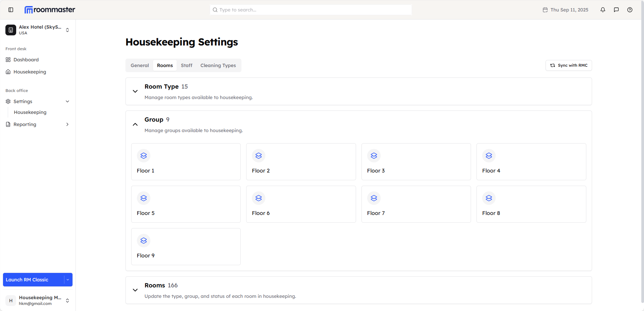Open the Launch RM Classic dropdown arrow
This screenshot has width=644, height=311.
68,280
